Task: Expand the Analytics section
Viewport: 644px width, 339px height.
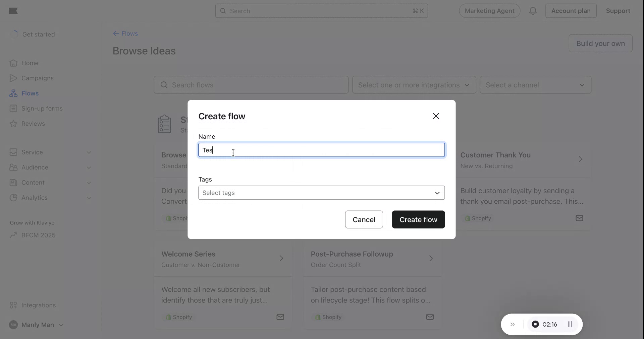Action: click(x=89, y=198)
